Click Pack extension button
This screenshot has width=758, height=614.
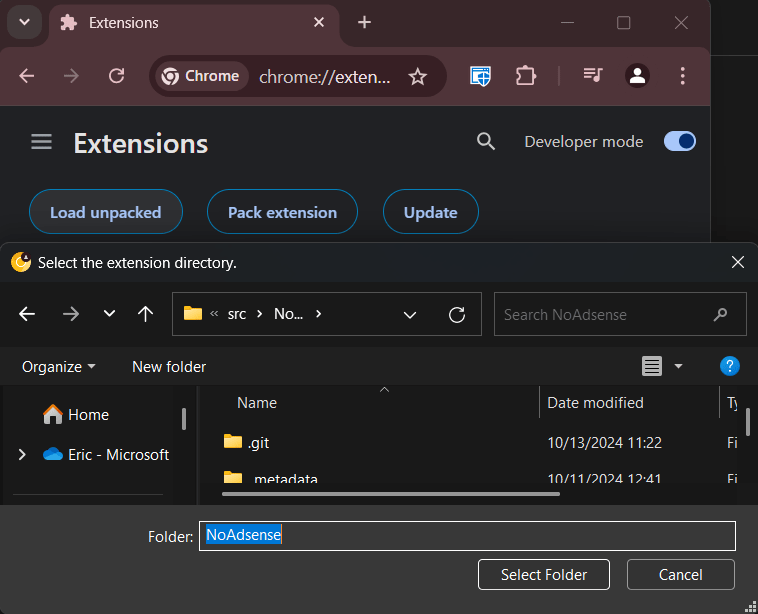click(x=282, y=212)
